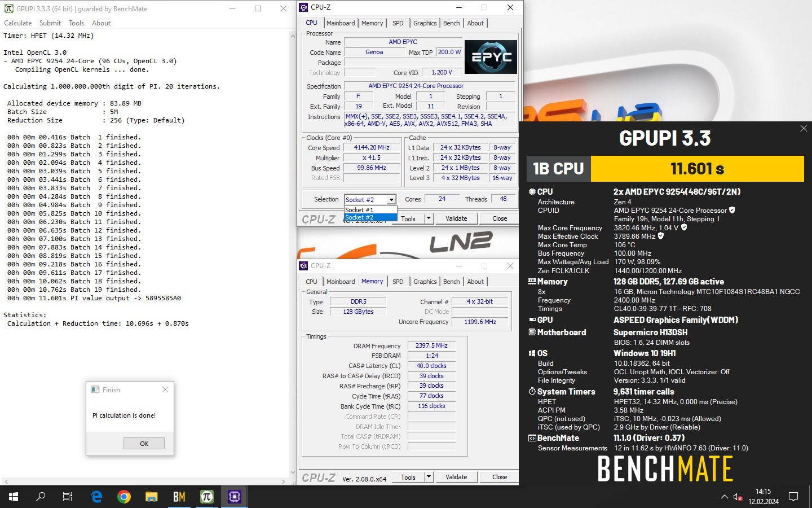Viewport: 812px width, 508px height.
Task: Open File Explorer from the taskbar
Action: 151,497
